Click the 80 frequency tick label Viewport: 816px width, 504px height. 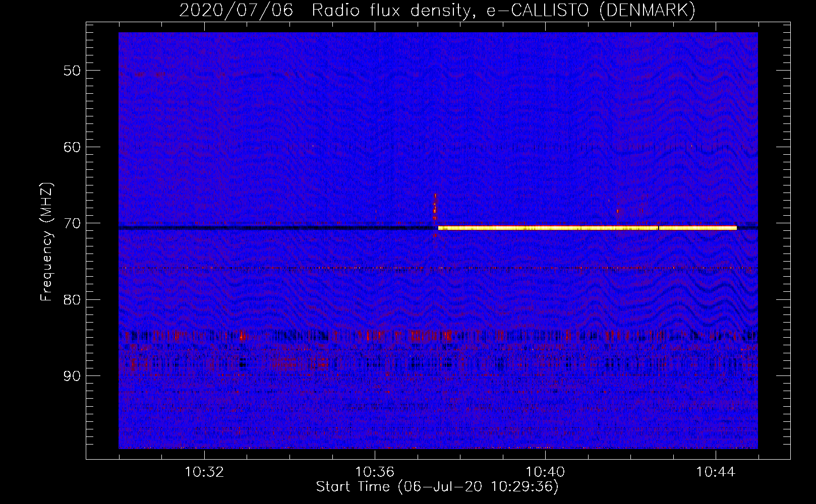point(72,300)
